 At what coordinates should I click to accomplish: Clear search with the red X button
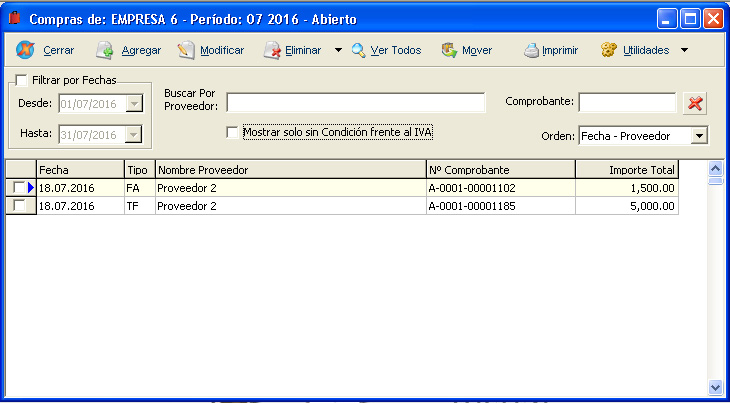tap(695, 103)
